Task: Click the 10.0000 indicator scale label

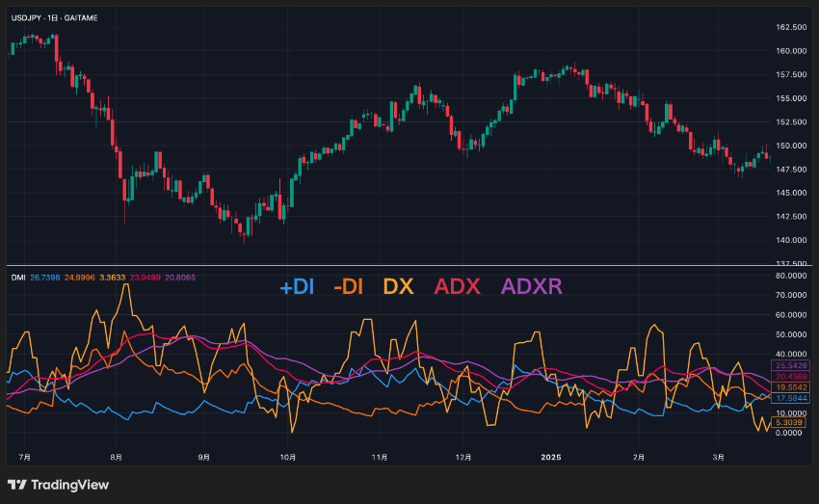Action: (791, 413)
